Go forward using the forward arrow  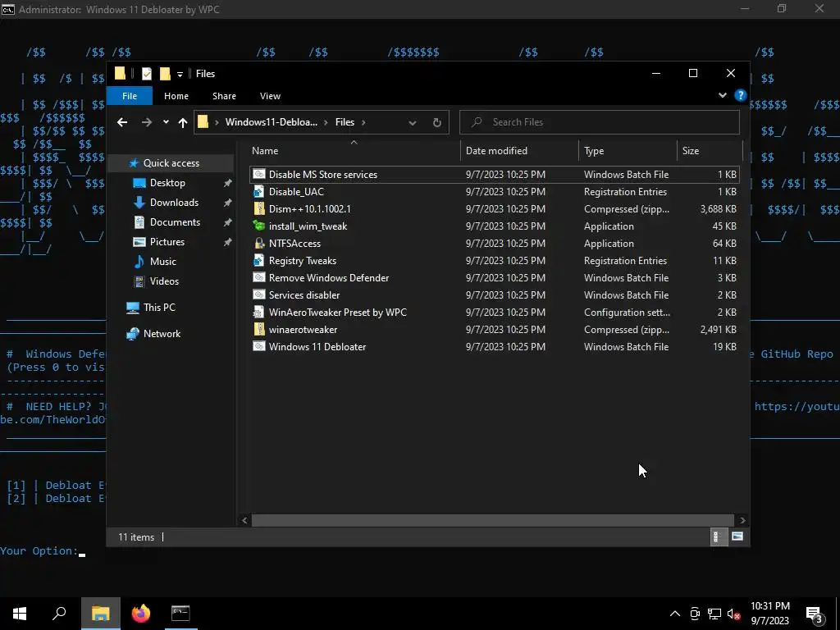coord(146,122)
